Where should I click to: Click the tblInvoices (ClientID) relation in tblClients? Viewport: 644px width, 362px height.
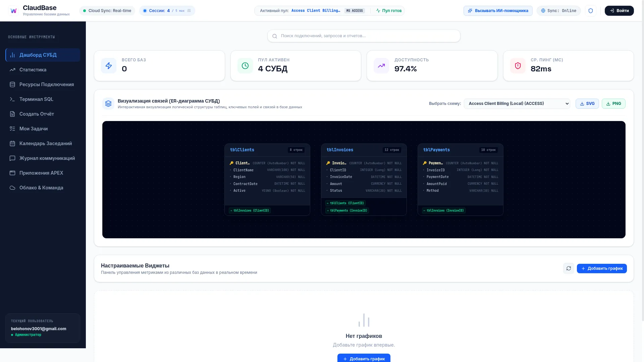tap(250, 210)
